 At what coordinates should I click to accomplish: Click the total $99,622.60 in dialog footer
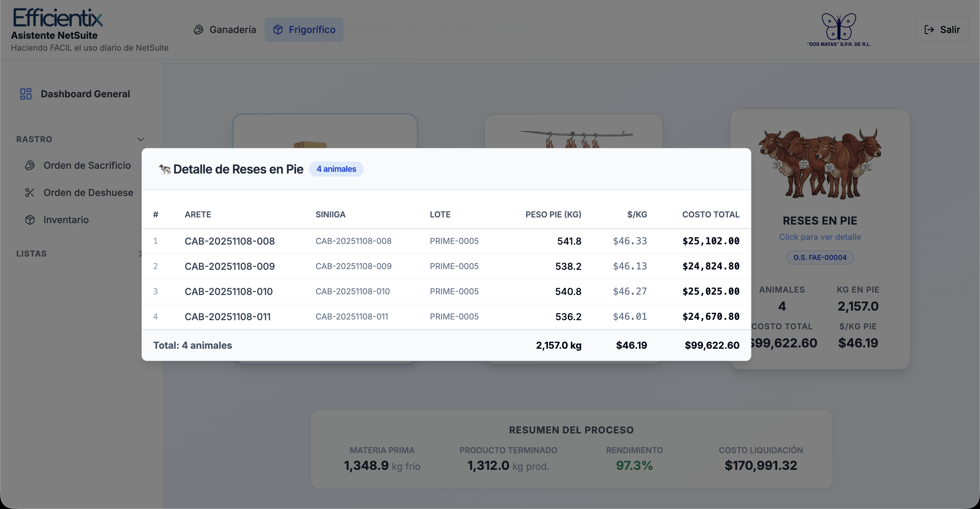(712, 345)
